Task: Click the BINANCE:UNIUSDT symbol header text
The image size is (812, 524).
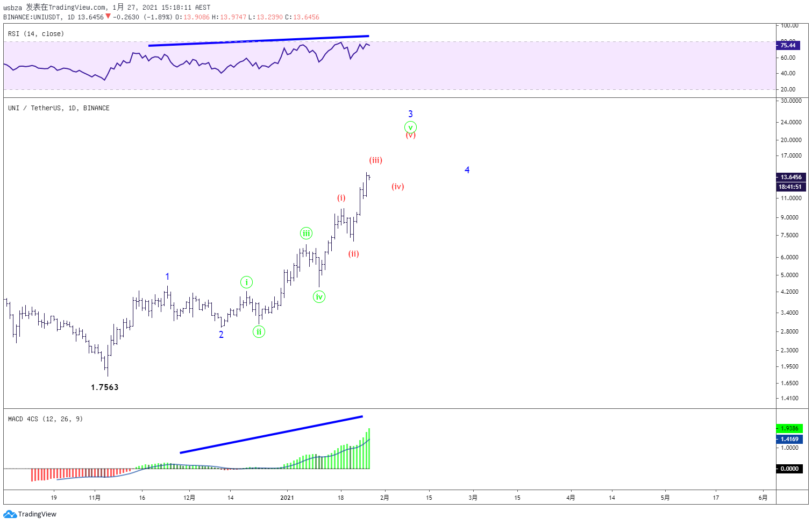Action: (x=32, y=17)
